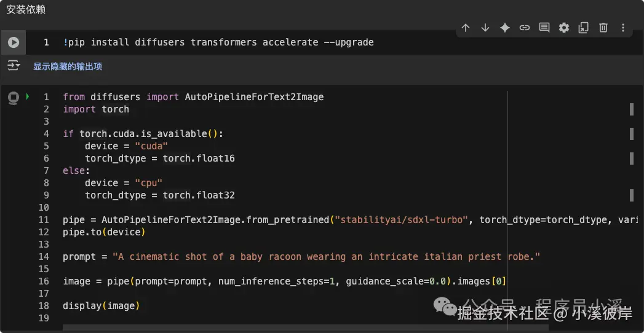
Task: Click 'torch_dtype = torch.float16' line
Action: coord(160,159)
